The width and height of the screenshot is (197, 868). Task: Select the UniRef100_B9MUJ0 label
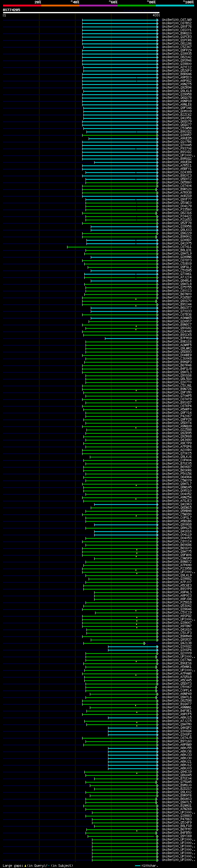pos(177,785)
